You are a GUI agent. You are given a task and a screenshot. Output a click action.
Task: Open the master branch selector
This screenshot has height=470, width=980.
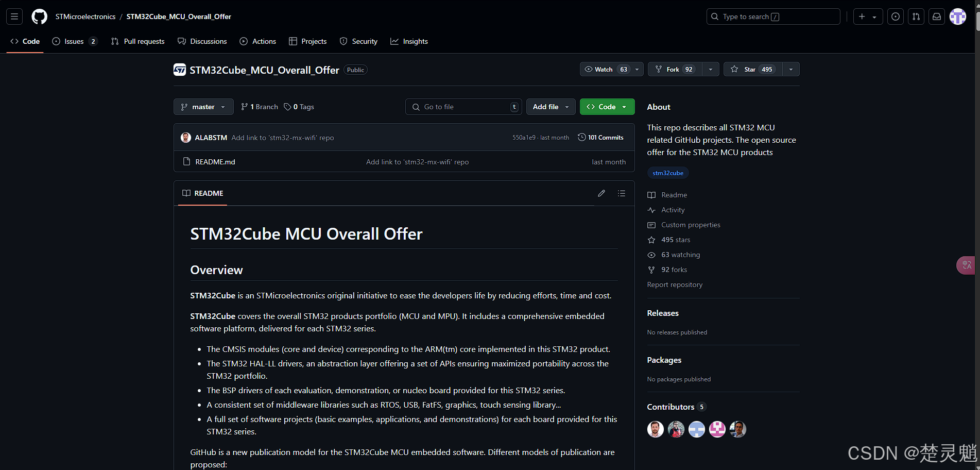203,107
